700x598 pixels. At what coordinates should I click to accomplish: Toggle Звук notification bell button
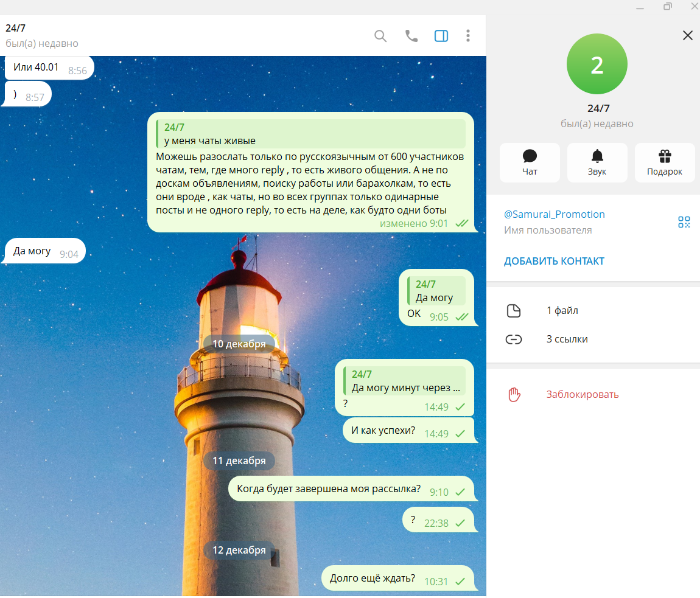tap(597, 162)
